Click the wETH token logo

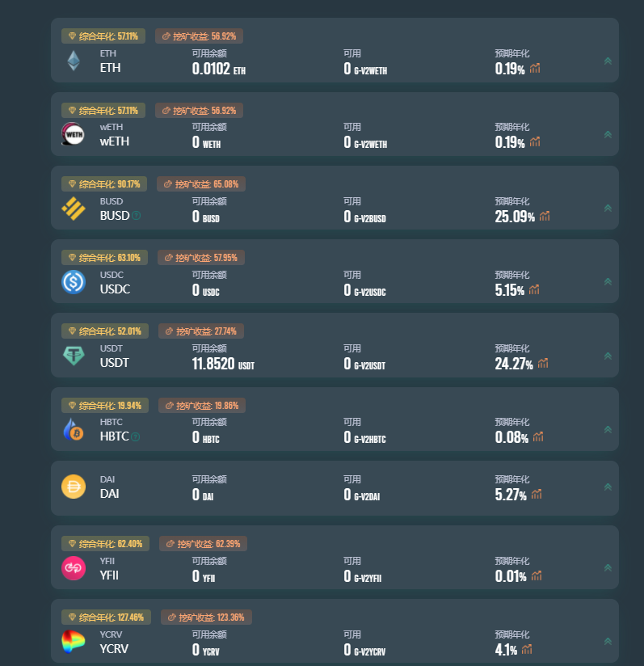73,134
